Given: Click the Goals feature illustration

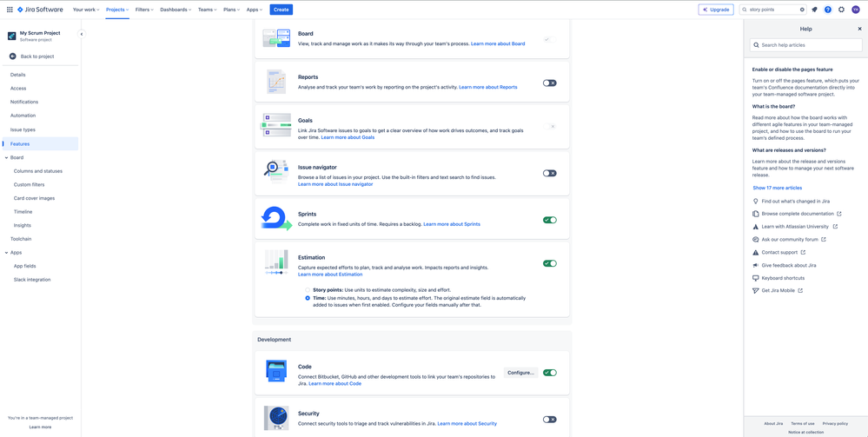Looking at the screenshot, I should [x=276, y=125].
